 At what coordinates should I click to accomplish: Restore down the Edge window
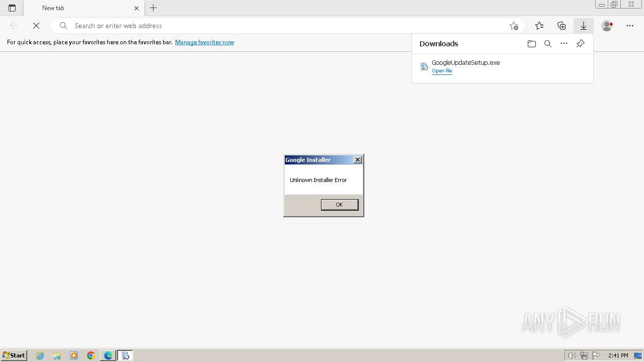[614, 5]
